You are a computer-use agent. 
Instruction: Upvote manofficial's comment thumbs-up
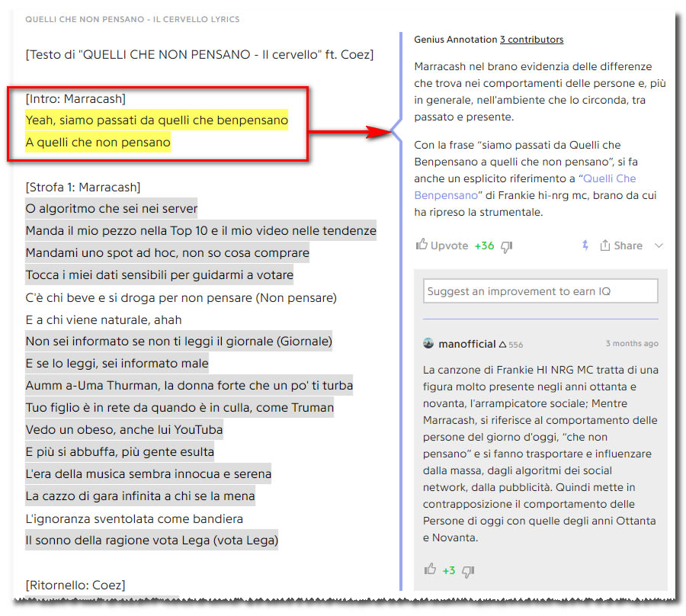point(430,569)
